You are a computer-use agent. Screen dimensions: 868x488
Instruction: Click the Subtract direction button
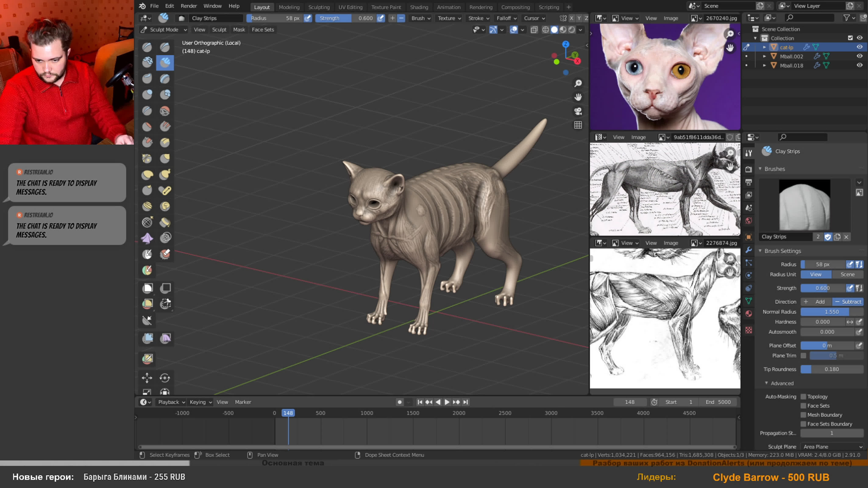coord(847,301)
